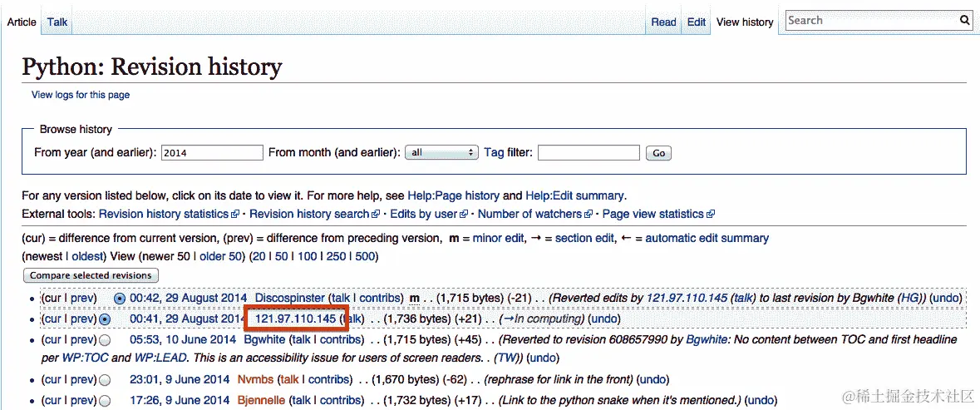980x410 pixels.
Task: Click the Tag filter label link
Action: click(494, 152)
